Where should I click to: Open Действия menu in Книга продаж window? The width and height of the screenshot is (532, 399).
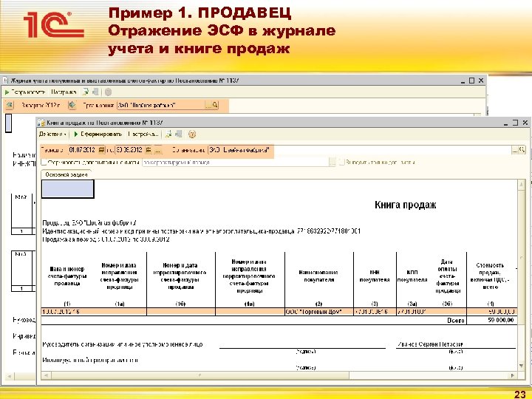tap(52, 134)
